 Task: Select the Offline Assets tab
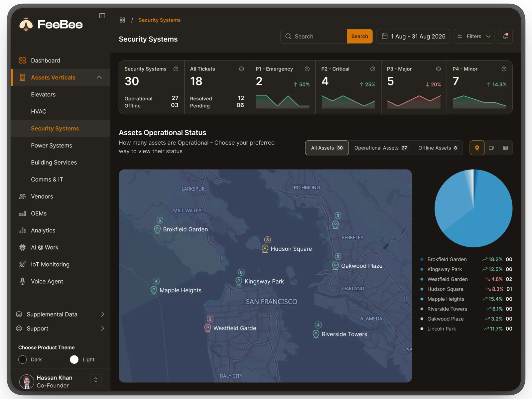point(438,148)
